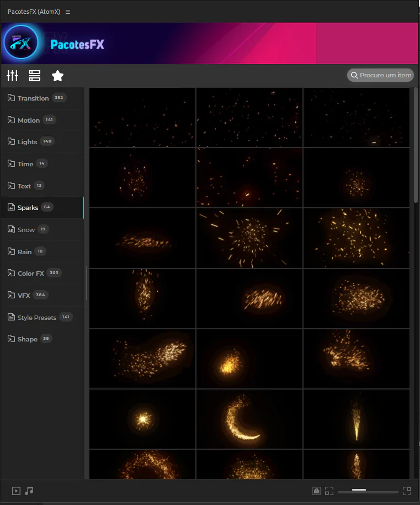Click the list layout icon in toolbar

tap(35, 76)
